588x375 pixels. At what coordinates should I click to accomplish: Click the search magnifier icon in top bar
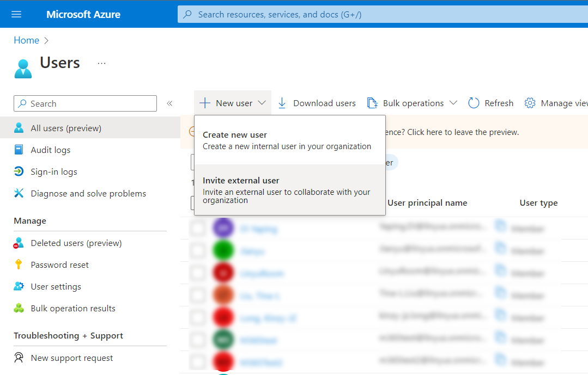187,14
